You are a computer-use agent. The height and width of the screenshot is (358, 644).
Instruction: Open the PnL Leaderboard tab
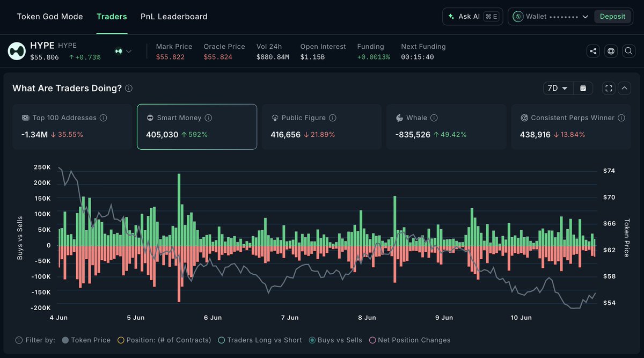coord(174,17)
